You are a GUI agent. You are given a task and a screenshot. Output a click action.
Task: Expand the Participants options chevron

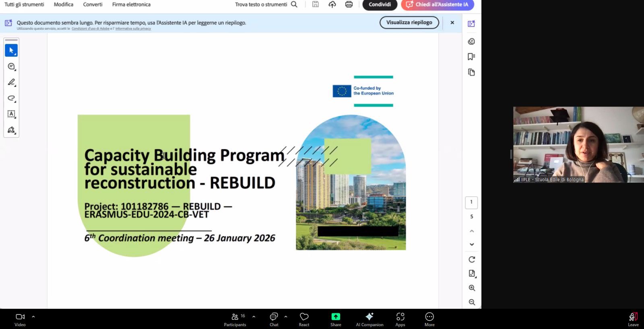[x=254, y=317]
